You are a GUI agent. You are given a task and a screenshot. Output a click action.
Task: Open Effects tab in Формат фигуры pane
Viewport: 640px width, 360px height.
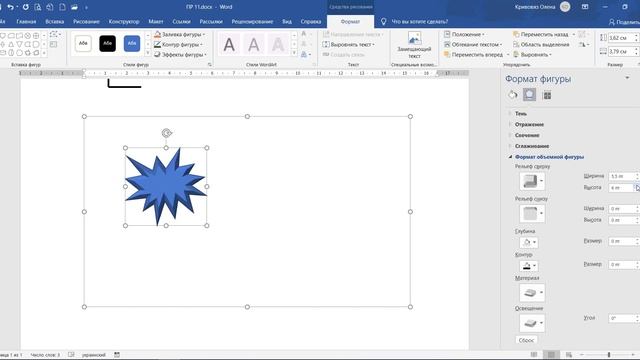pos(529,95)
